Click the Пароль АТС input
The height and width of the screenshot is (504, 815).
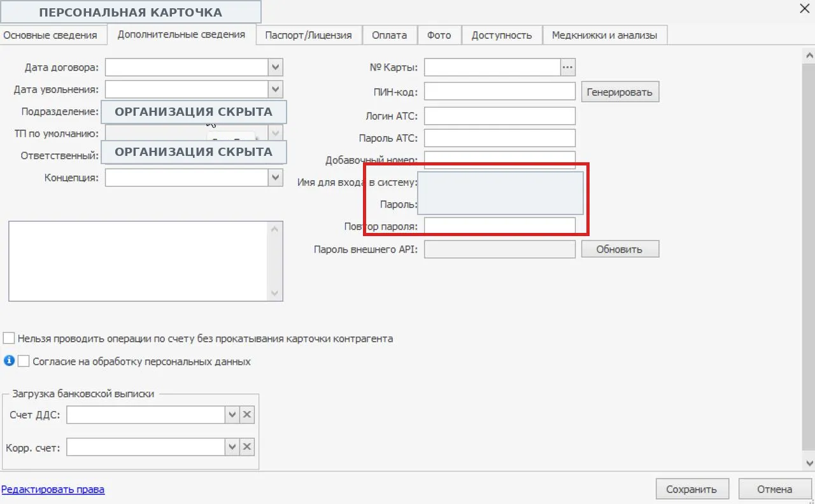point(500,138)
